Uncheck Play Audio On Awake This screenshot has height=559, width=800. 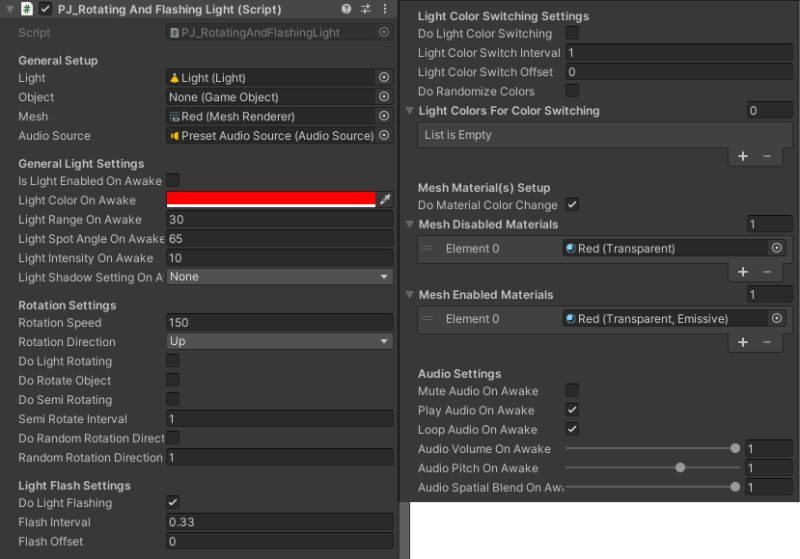coord(572,410)
